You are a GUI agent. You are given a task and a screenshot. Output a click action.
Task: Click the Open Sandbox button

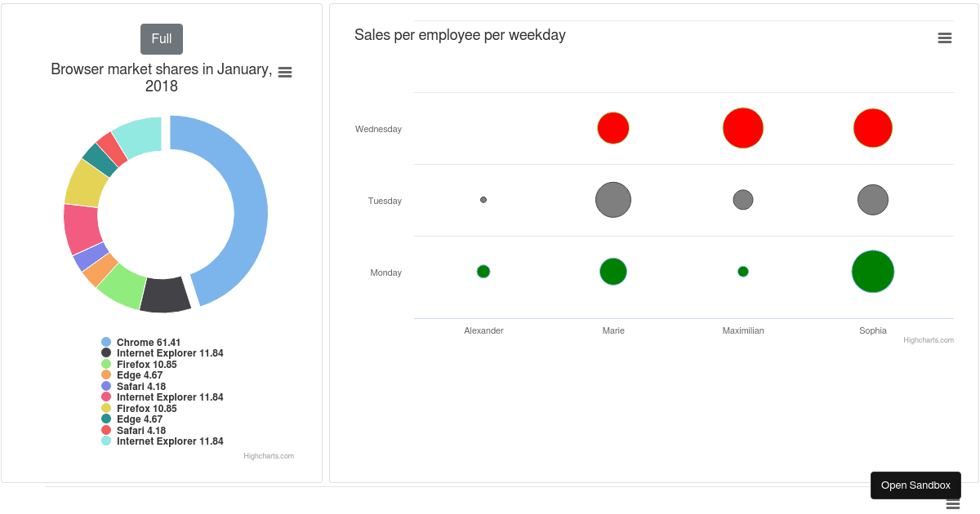915,485
